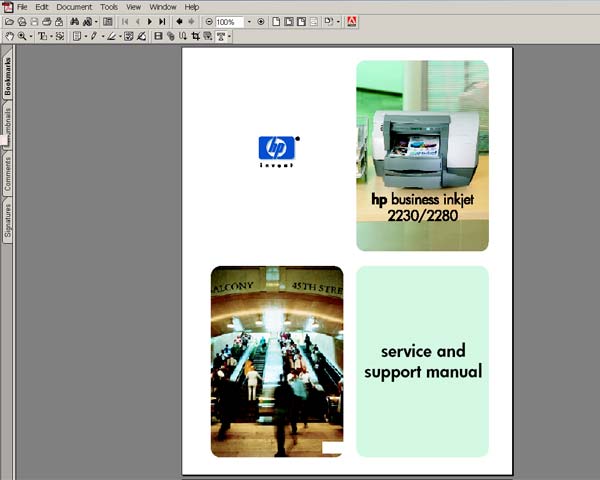Select the Highlight tool
Image resolution: width=600 pixels, height=480 pixels.
111,36
